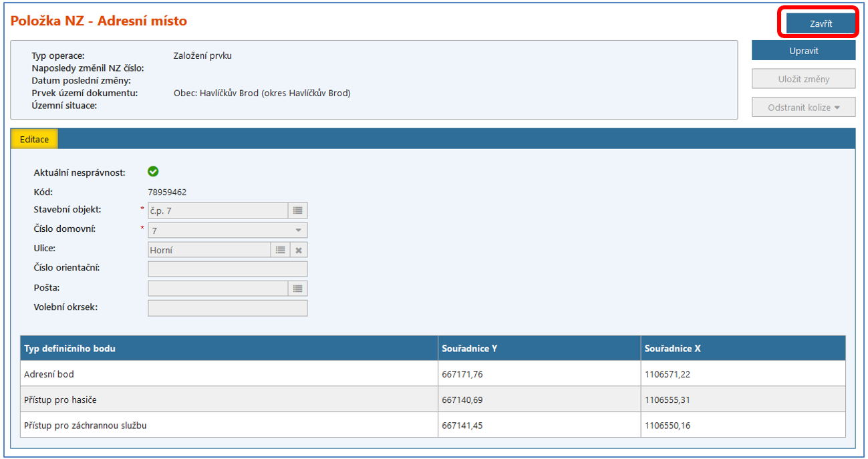Viewport: 868px width, 459px height.
Task: Click the Upravit button
Action: click(803, 51)
